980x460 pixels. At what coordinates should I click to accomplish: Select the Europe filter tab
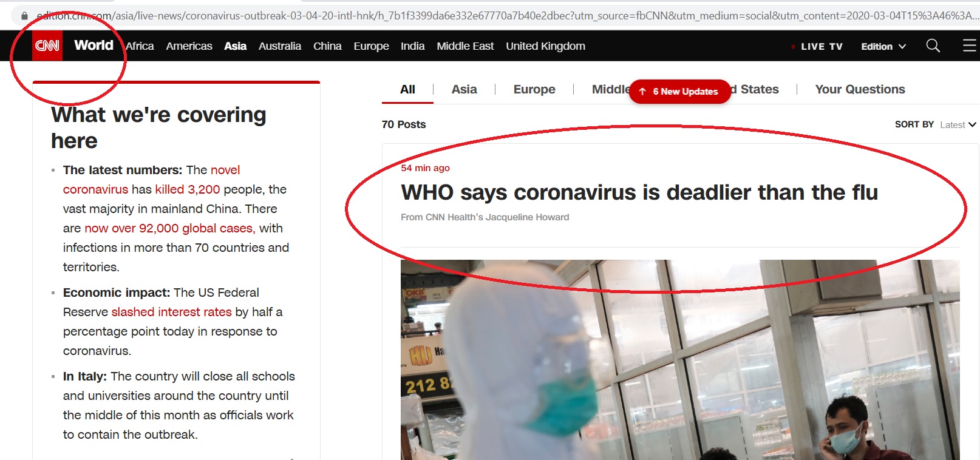534,89
